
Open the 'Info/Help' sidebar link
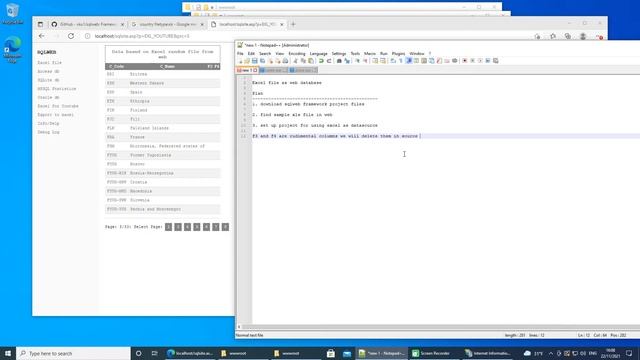point(48,123)
